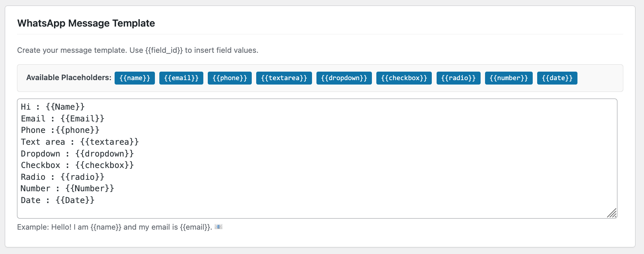Insert the {{dropdown}} placeholder tag
Image resolution: width=644 pixels, height=254 pixels.
(344, 78)
